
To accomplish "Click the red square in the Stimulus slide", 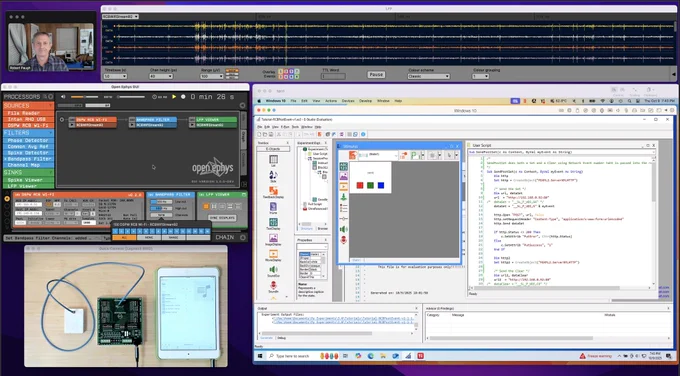I will click(360, 185).
